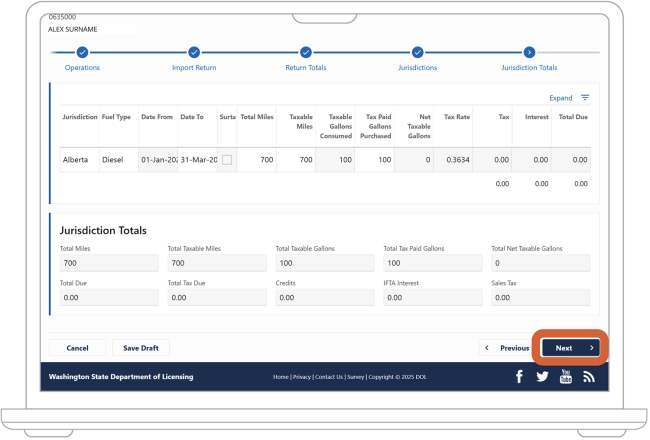Open the table filter icon beside Expand

pyautogui.click(x=585, y=97)
